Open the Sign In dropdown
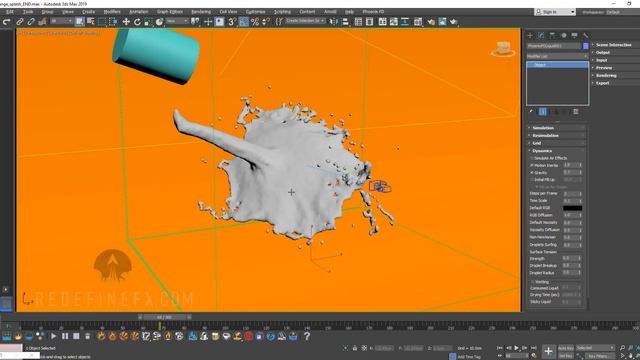 (x=555, y=12)
